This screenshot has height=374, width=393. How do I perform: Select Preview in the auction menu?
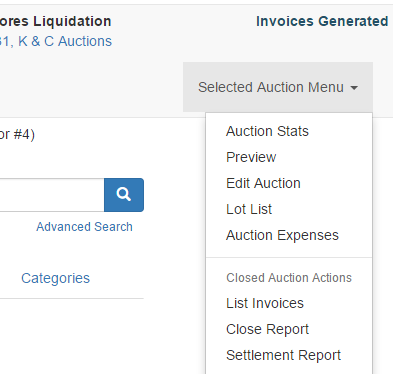point(251,157)
